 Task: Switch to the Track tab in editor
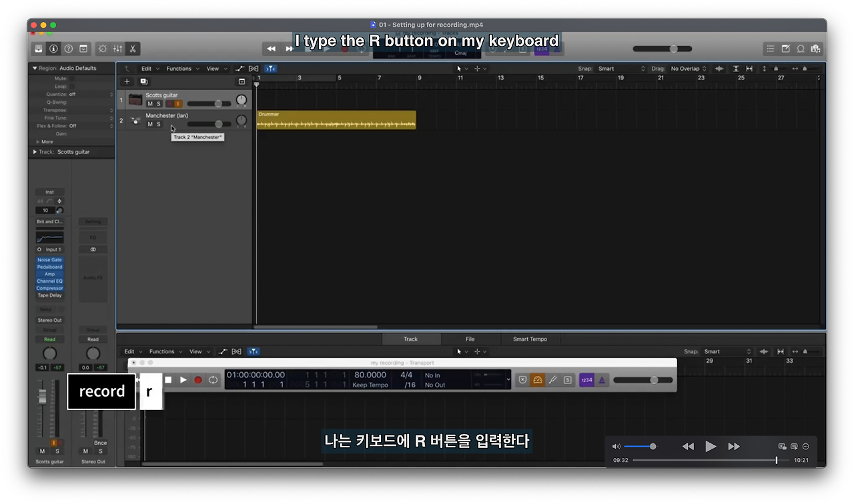click(x=410, y=339)
